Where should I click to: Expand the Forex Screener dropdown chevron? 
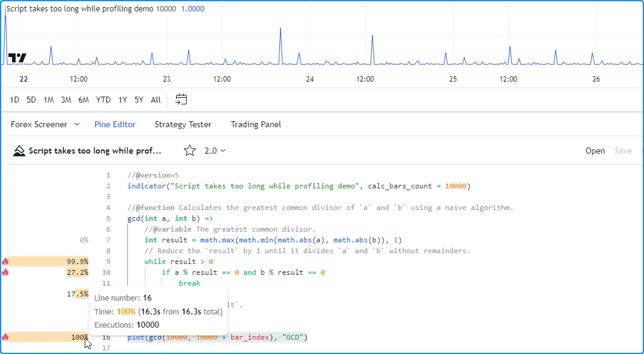point(77,125)
